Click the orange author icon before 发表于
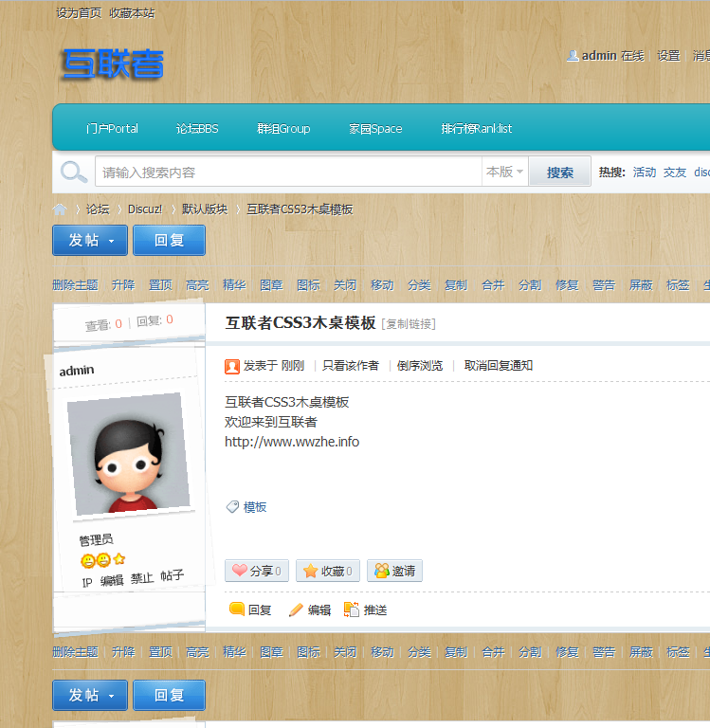Image resolution: width=710 pixels, height=728 pixels. pyautogui.click(x=232, y=366)
